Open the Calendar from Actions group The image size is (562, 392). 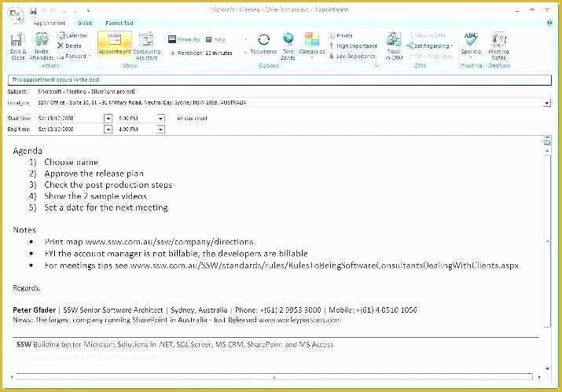point(72,35)
